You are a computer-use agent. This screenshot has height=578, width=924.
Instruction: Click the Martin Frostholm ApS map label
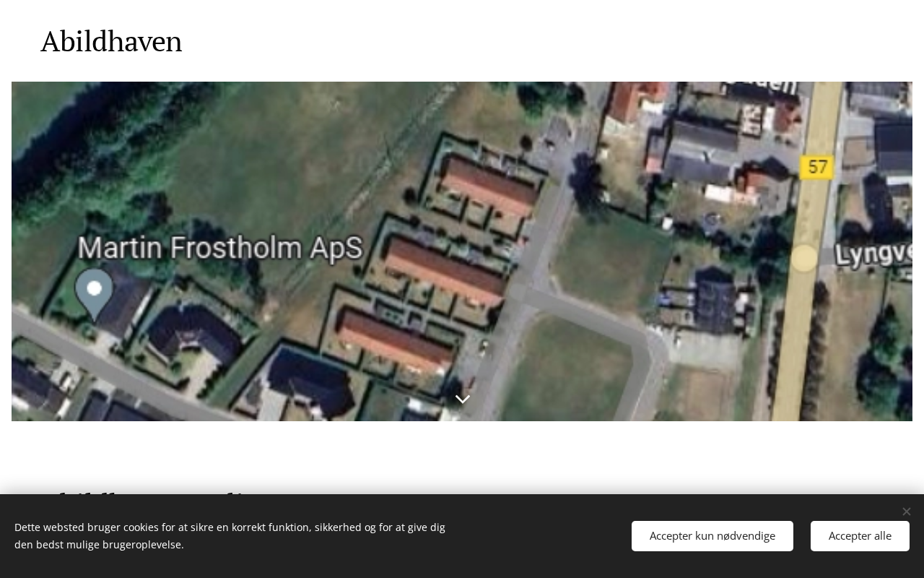click(220, 248)
